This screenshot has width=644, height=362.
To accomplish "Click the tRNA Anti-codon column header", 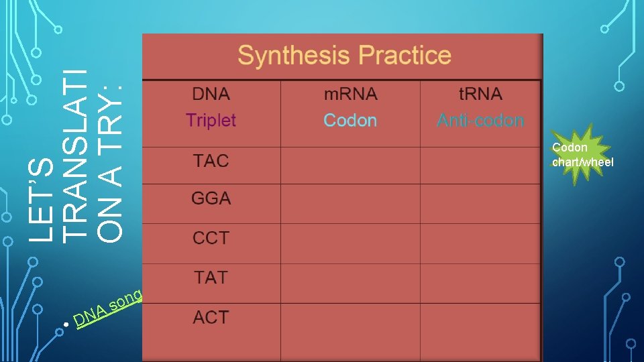I will click(480, 107).
